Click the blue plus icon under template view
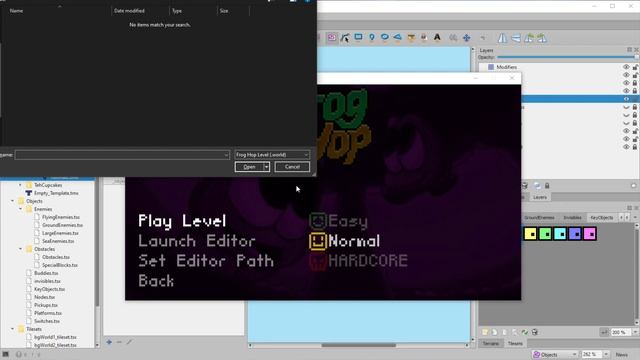The height and width of the screenshot is (360, 640). (109, 342)
